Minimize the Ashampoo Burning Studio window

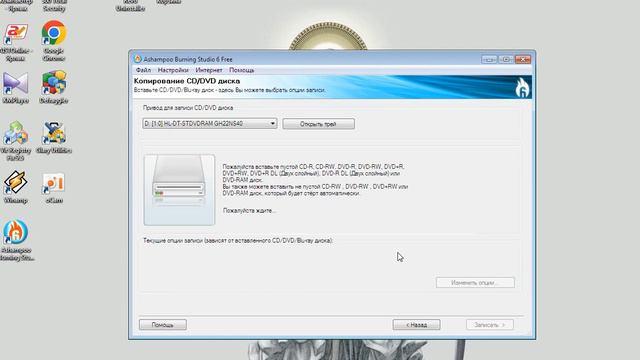click(489, 60)
